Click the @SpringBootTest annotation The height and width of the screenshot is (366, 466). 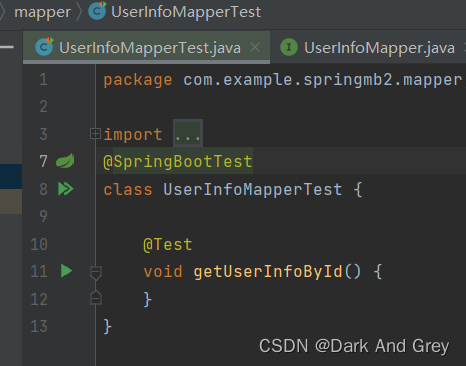point(178,162)
